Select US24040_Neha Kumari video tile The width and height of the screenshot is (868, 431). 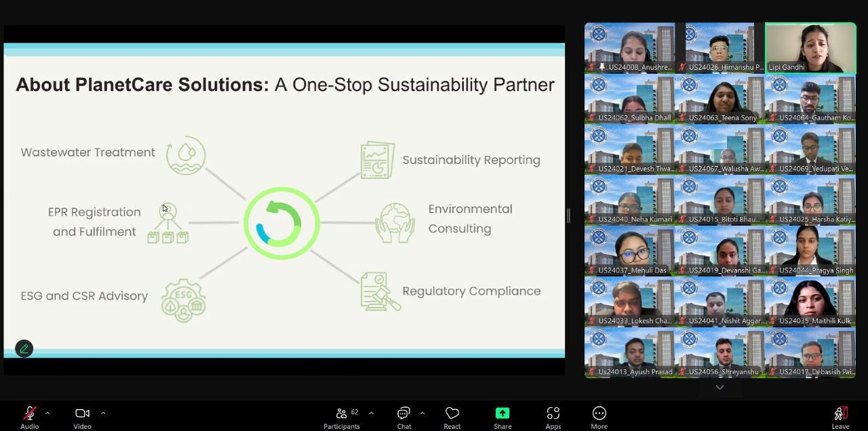630,200
